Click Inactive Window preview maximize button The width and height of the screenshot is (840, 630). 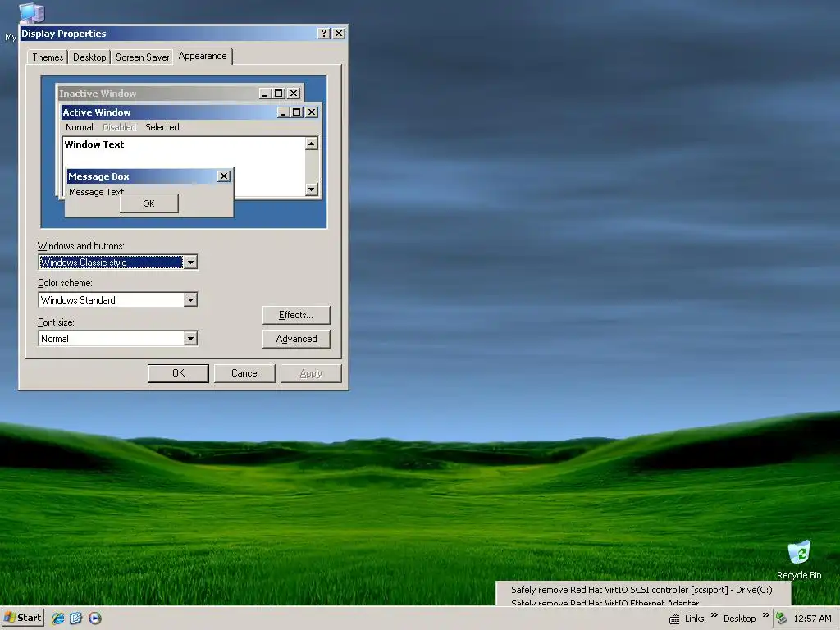[x=279, y=94]
